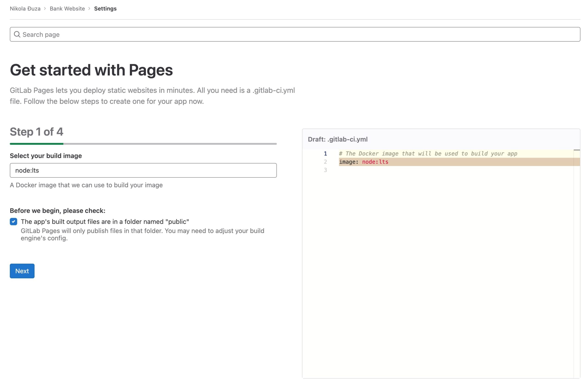Click the build image field containing node:lts
The width and height of the screenshot is (588, 386).
coord(143,170)
